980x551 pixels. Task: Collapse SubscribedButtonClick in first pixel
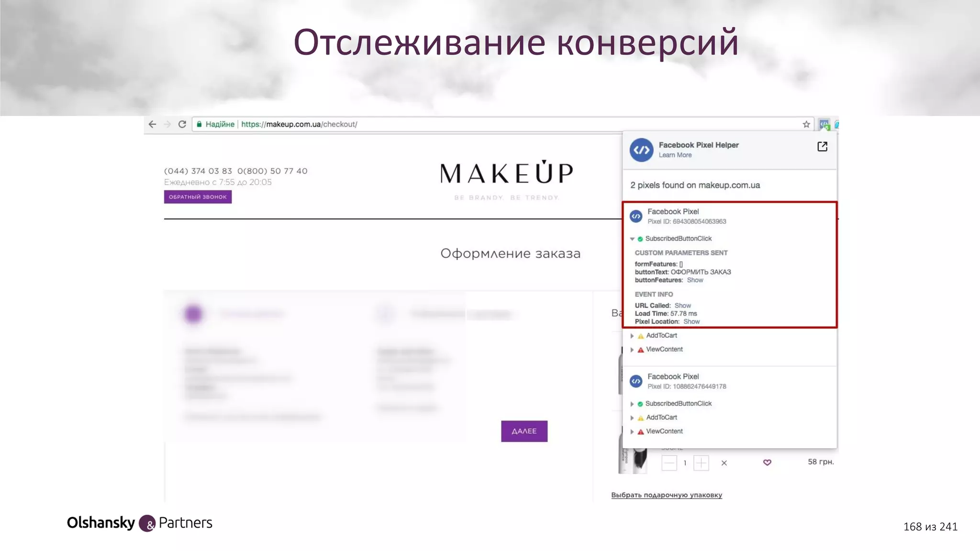632,239
